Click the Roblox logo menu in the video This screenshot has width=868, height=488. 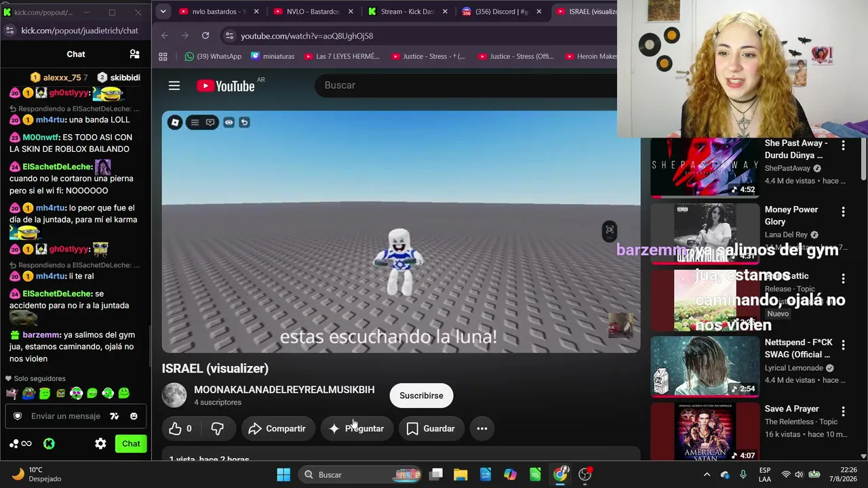[x=175, y=123]
